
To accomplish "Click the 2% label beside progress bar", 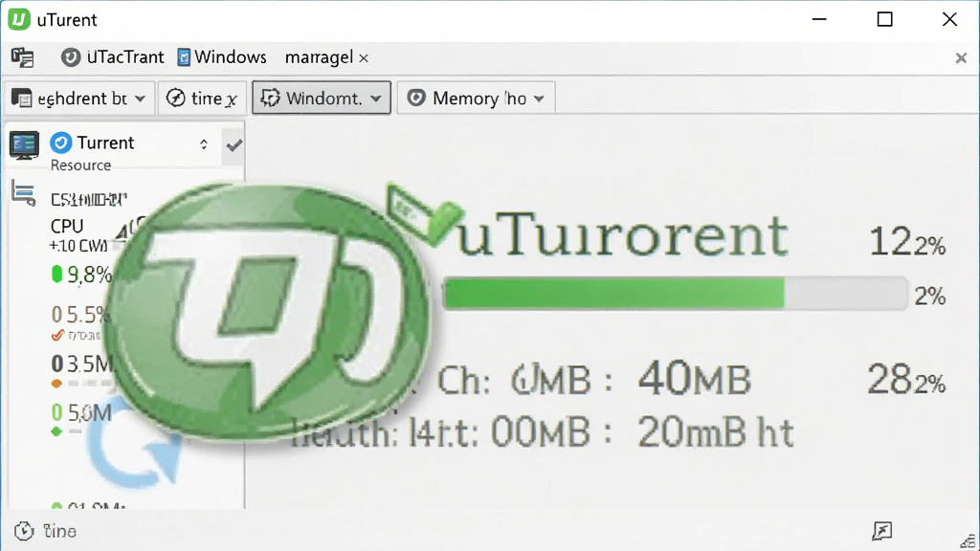I will (930, 296).
